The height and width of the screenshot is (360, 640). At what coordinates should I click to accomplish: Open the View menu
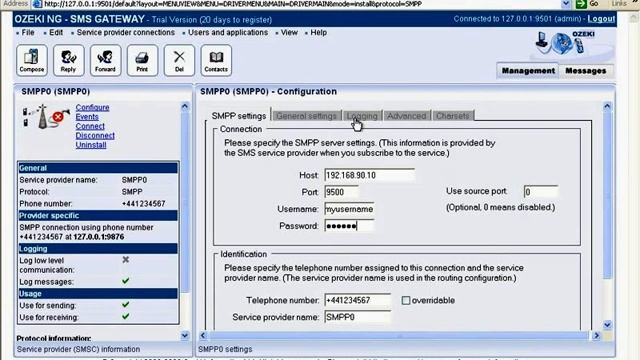[x=289, y=32]
